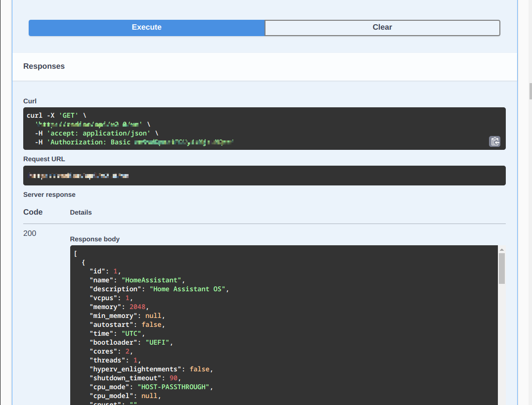Click the response body scrollbar thumb
Viewport: 532px width, 405px height.
pyautogui.click(x=501, y=269)
